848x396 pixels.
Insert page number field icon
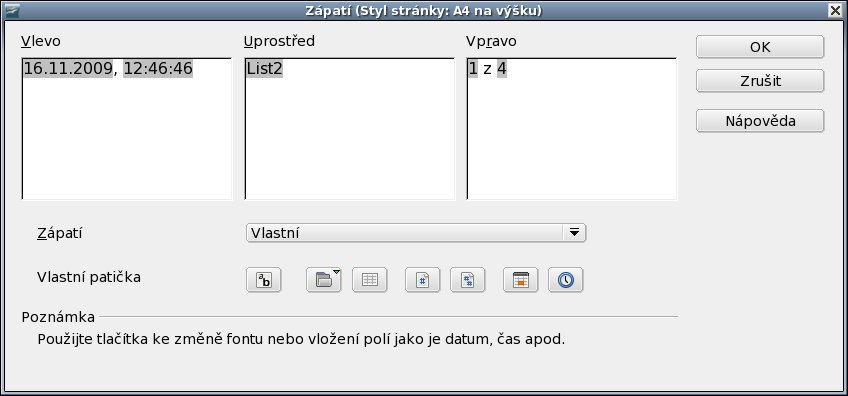coord(422,280)
